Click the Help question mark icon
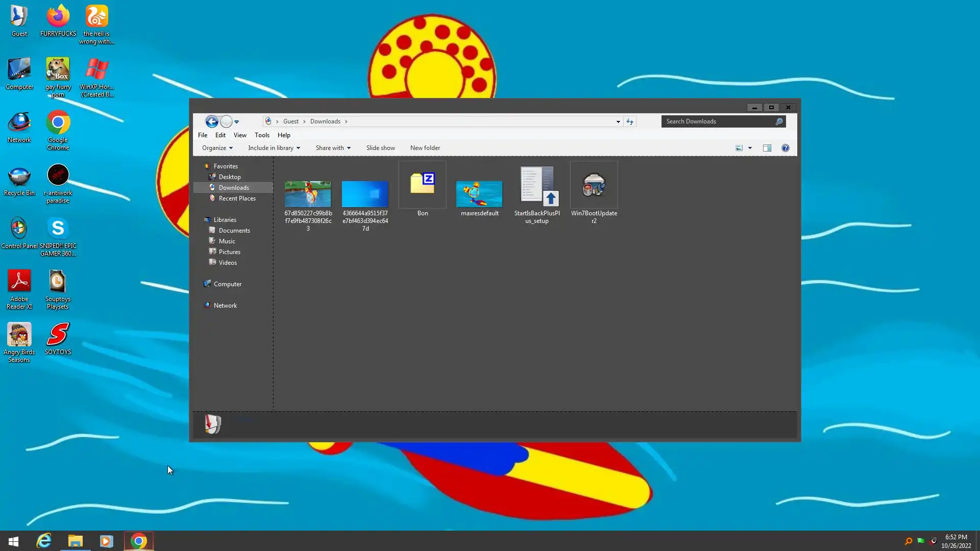 (x=785, y=148)
